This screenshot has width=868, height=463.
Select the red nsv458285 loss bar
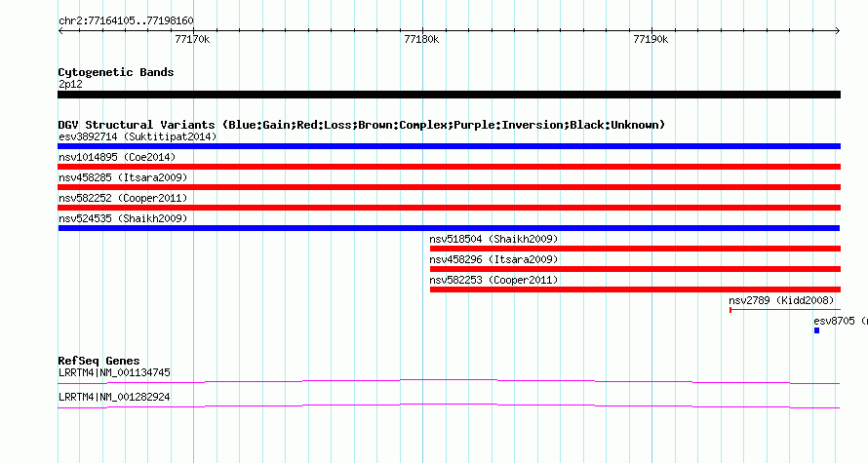pyautogui.click(x=449, y=187)
